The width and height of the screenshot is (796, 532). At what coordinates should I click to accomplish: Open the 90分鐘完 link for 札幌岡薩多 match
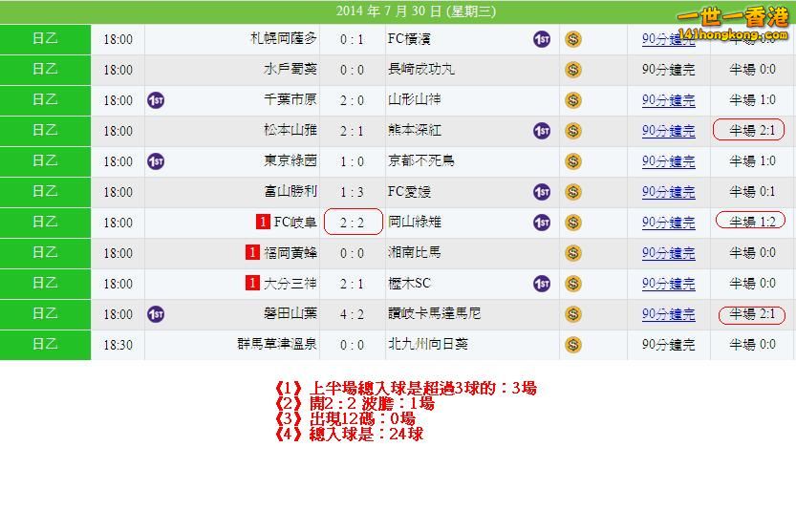click(x=668, y=39)
